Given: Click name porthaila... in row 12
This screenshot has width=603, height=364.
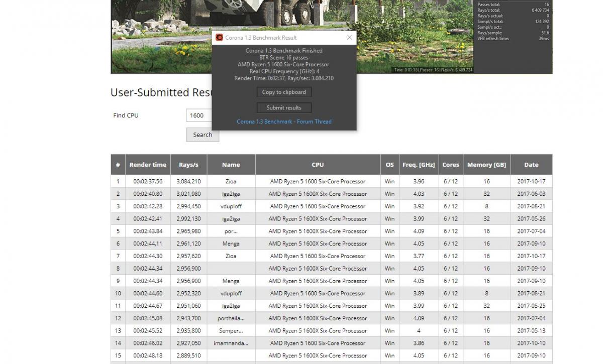Looking at the screenshot, I should [231, 318].
